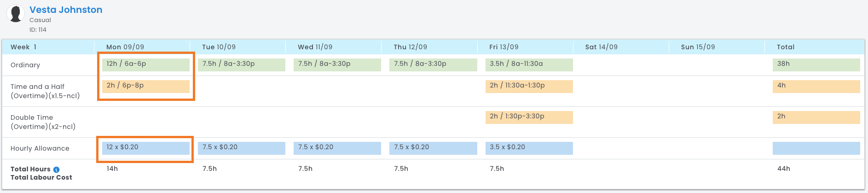Click Friday time and a half 11:30a-1:30p
This screenshot has width=868, height=193.
coord(529,86)
